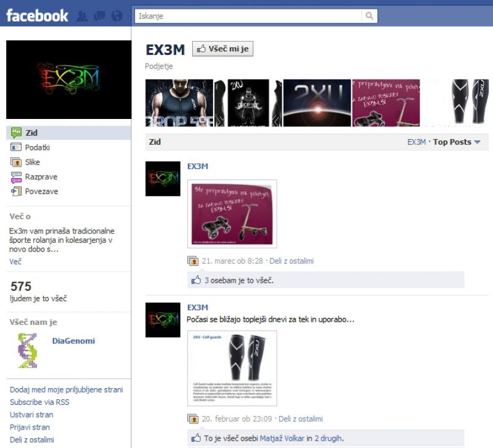Click the Zid speech bubble icon in sidebar
This screenshot has height=448, width=493.
[x=16, y=132]
